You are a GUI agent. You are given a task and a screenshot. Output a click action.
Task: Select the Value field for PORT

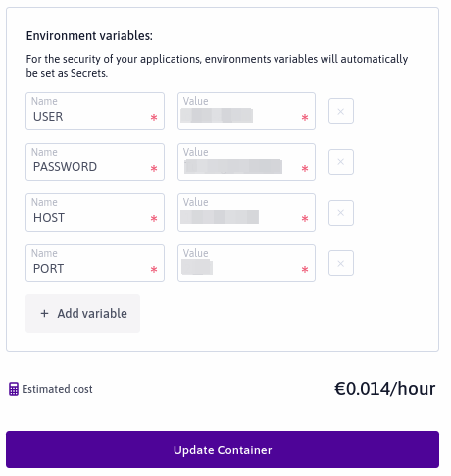coord(246,263)
